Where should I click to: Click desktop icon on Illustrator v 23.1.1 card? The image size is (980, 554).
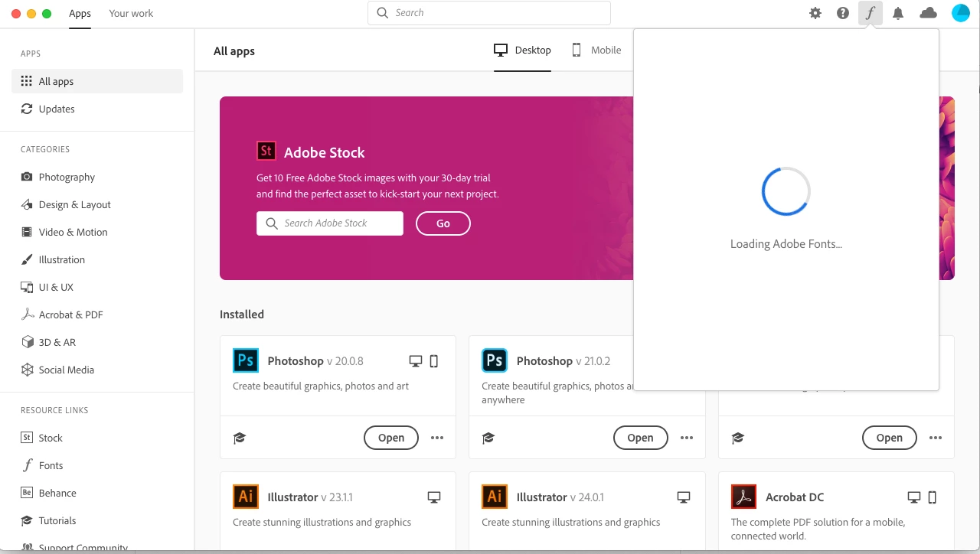tap(434, 497)
